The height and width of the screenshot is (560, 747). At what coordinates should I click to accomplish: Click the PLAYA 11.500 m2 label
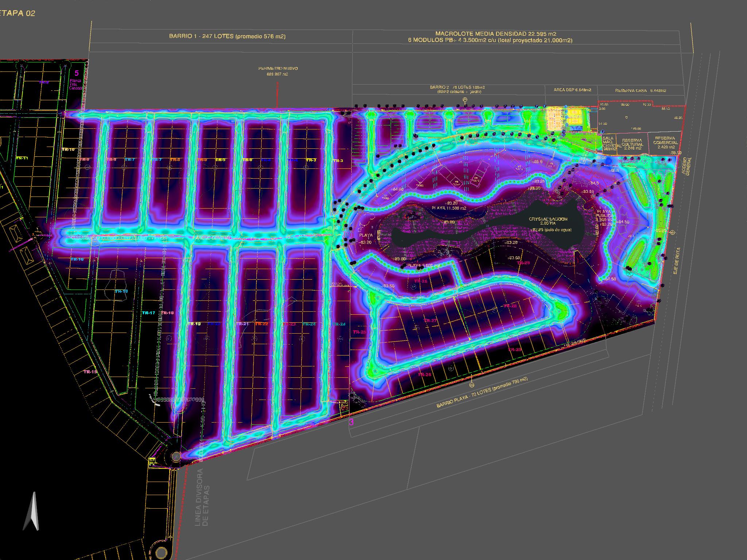pos(449,208)
